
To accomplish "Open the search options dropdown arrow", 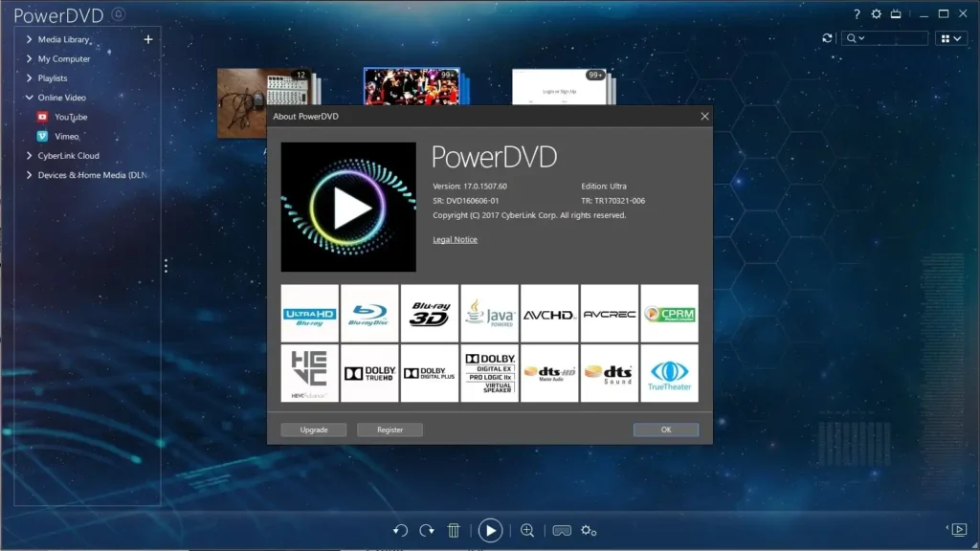I will tap(862, 38).
